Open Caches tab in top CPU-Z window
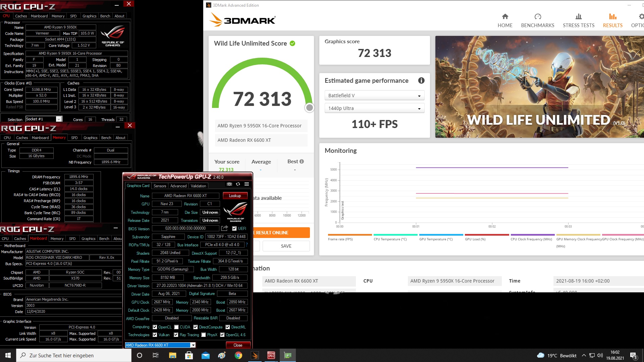 point(21,16)
